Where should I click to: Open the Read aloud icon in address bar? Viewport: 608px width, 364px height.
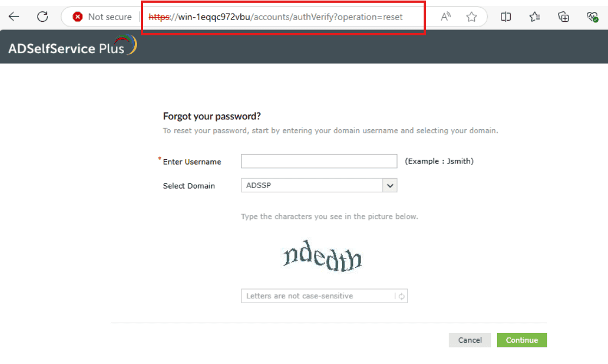coord(445,17)
